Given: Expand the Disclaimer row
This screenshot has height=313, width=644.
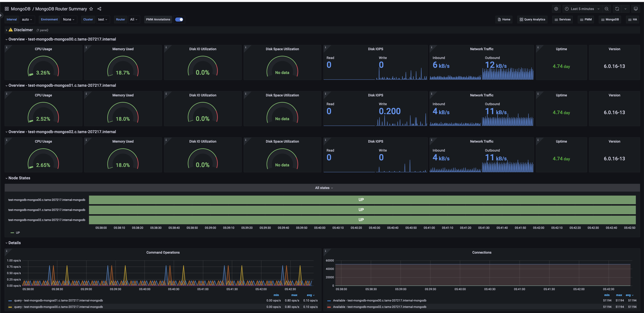Looking at the screenshot, I should (23, 30).
